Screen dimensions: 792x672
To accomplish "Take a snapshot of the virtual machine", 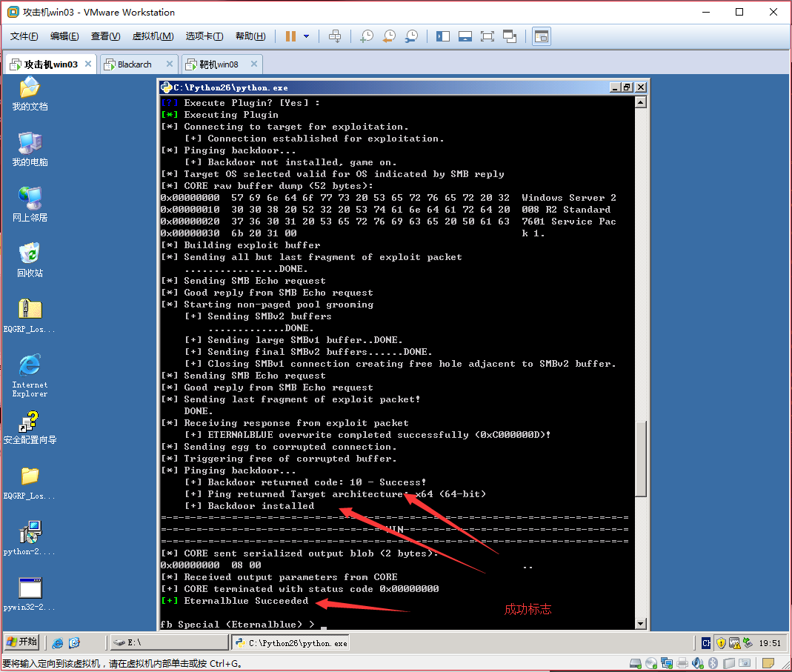I will pyautogui.click(x=367, y=36).
